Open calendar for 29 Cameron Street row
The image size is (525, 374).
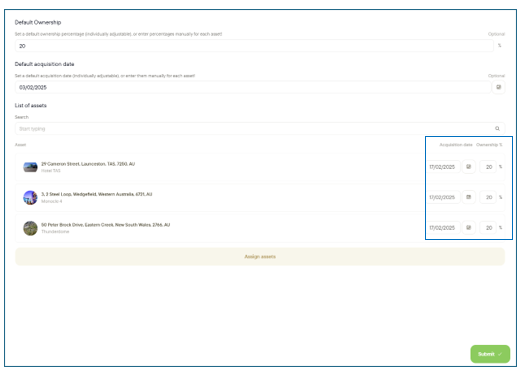tap(469, 166)
